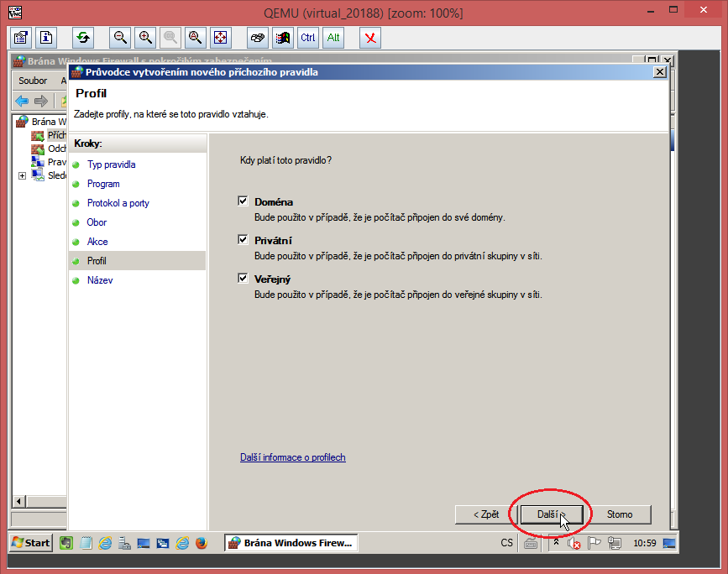Go to the Program step
728x574 pixels.
pyautogui.click(x=103, y=184)
